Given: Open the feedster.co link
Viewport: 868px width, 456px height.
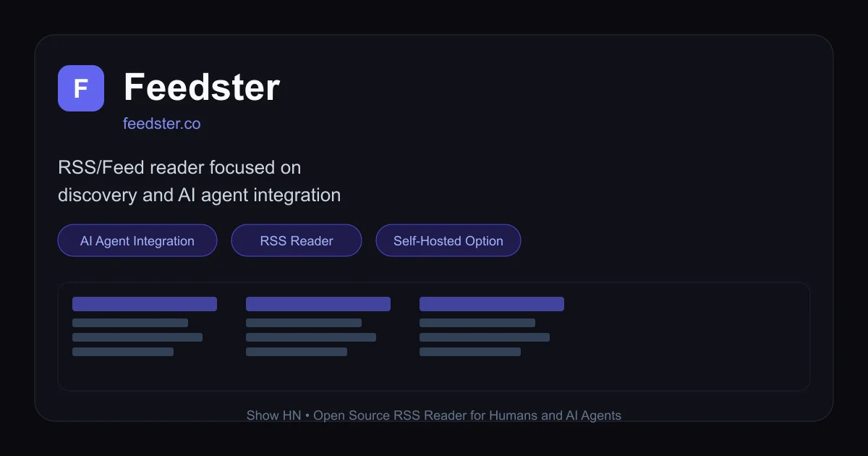Looking at the screenshot, I should pyautogui.click(x=162, y=124).
